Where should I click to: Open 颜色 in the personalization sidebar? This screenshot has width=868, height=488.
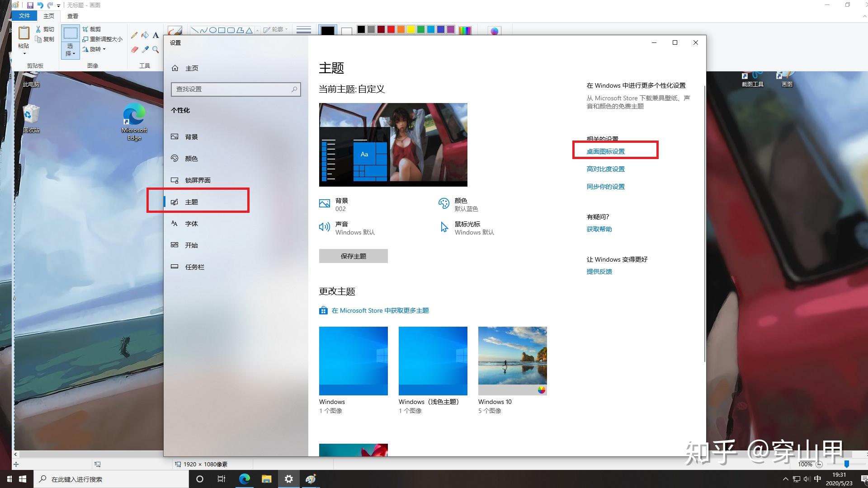click(x=236, y=159)
